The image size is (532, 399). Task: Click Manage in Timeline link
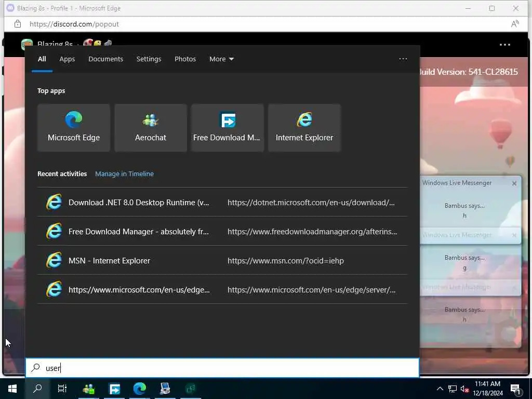tap(124, 174)
